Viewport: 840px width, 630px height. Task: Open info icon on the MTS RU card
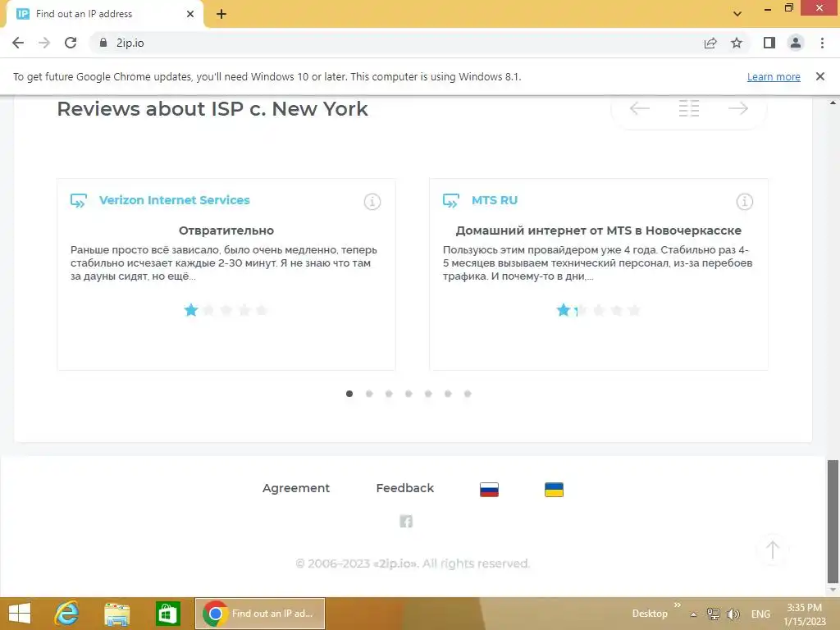745,202
